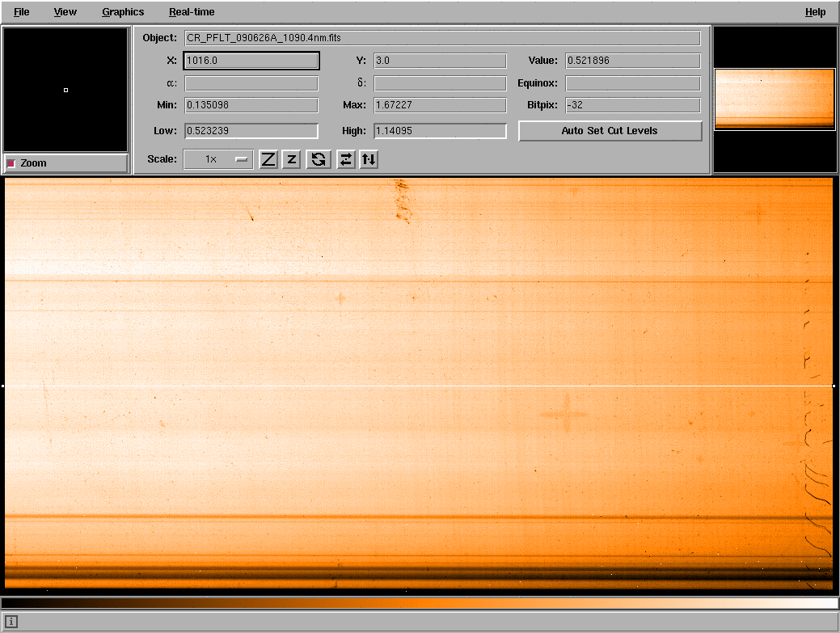This screenshot has width=840, height=633.
Task: Open the Help menu
Action: 815,12
